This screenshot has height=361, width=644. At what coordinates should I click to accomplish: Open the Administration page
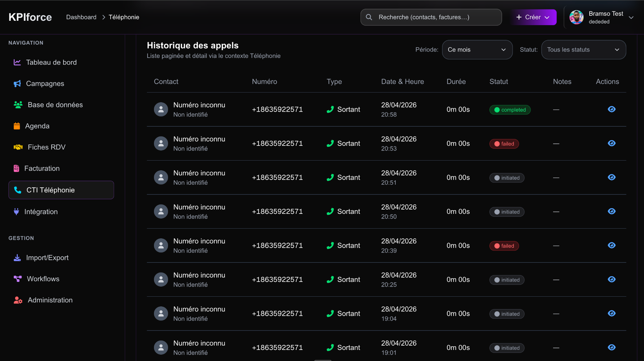[x=50, y=300]
